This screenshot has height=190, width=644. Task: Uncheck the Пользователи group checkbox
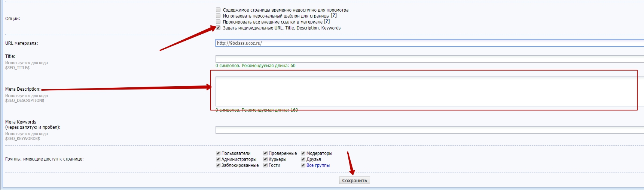[x=218, y=153]
